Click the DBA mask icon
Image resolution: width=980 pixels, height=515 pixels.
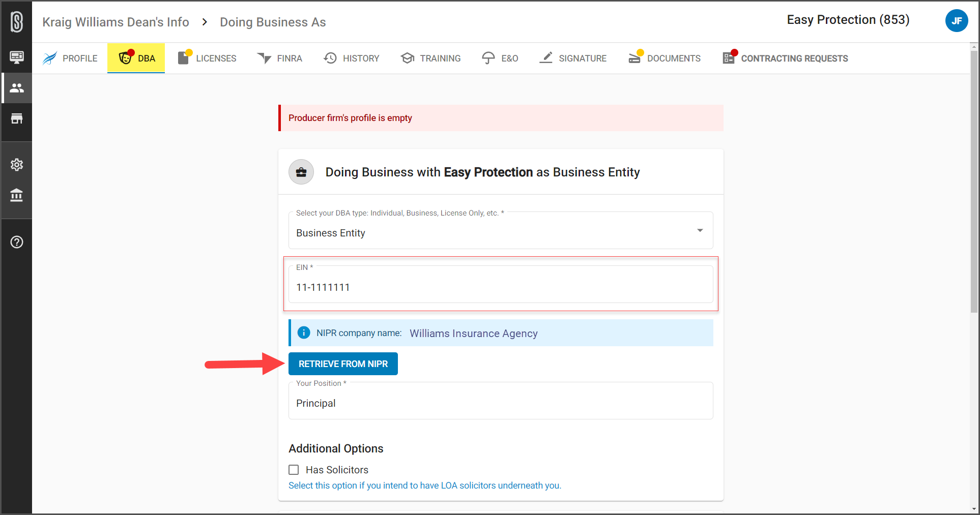125,57
